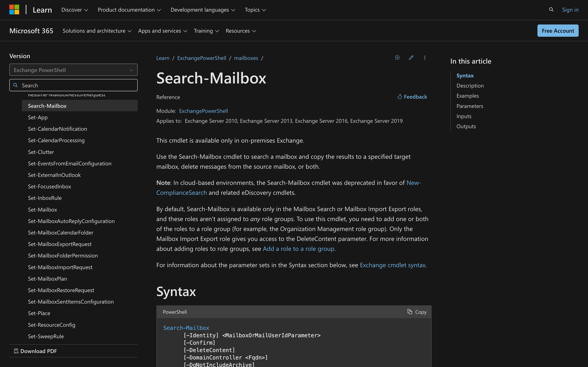
Task: Click the mailboxes breadcrumb link
Action: tap(246, 58)
